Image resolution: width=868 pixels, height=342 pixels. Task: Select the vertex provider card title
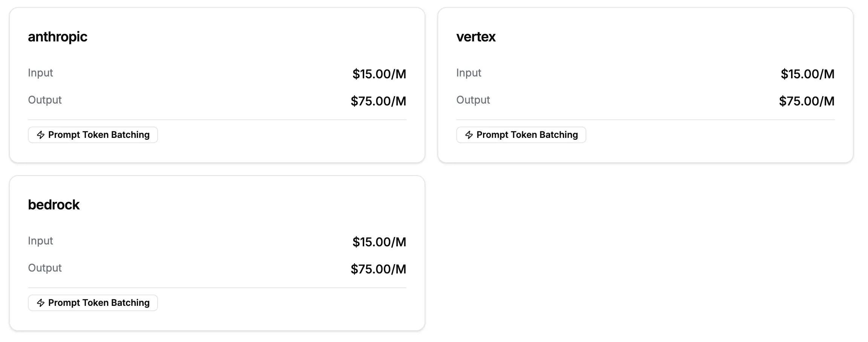pos(476,37)
